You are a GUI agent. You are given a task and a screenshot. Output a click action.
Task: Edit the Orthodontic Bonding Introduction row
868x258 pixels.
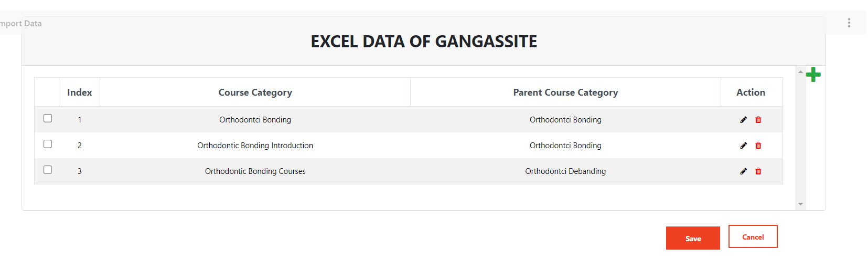(743, 146)
